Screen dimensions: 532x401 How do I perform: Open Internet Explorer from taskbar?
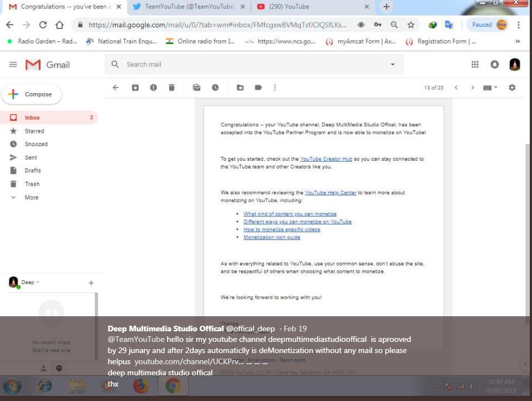[x=45, y=386]
